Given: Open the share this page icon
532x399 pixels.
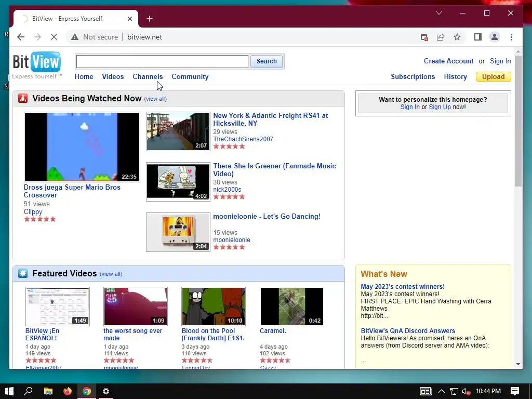Looking at the screenshot, I should [x=441, y=37].
